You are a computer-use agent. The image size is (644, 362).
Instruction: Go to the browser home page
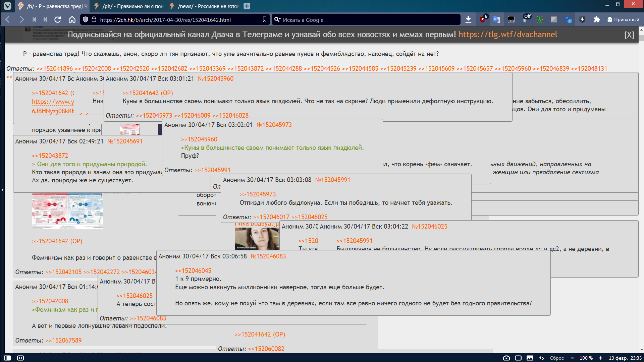tap(72, 19)
